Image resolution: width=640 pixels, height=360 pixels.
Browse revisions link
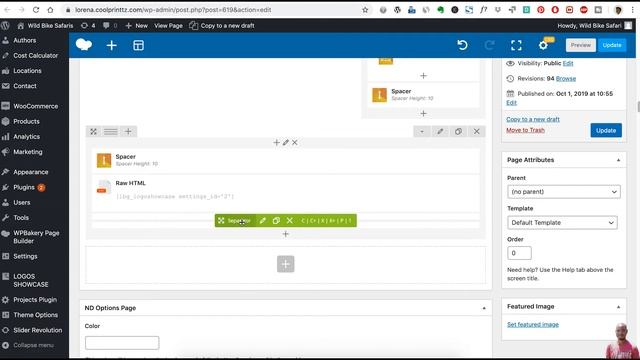pos(566,78)
